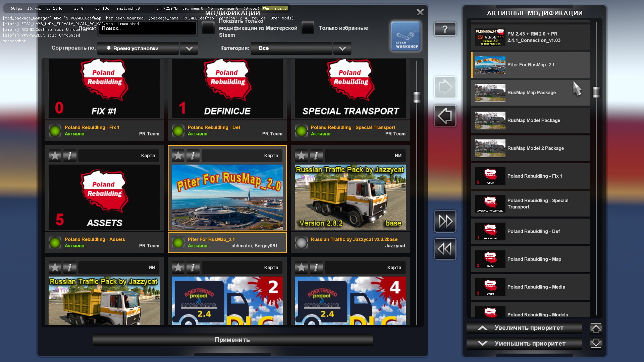Select RusMap Model 2 Package in active list
Image resolution: width=644 pixels, height=362 pixels.
530,148
